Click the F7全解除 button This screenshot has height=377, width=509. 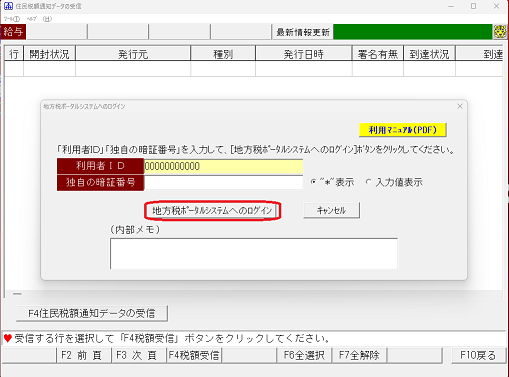point(359,355)
